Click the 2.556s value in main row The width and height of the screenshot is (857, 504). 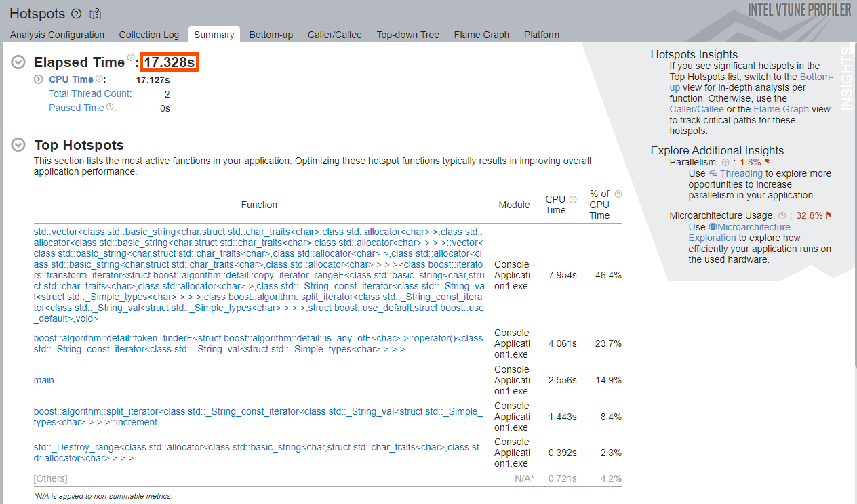point(563,380)
